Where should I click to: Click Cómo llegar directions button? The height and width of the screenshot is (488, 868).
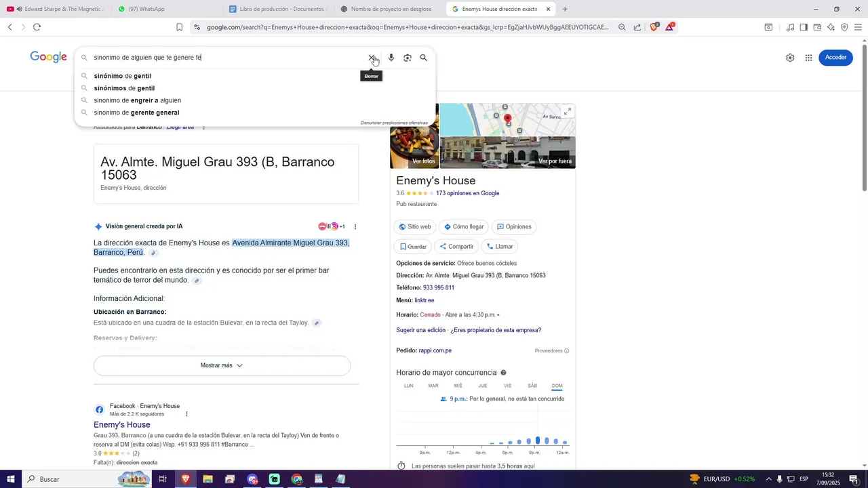click(465, 227)
